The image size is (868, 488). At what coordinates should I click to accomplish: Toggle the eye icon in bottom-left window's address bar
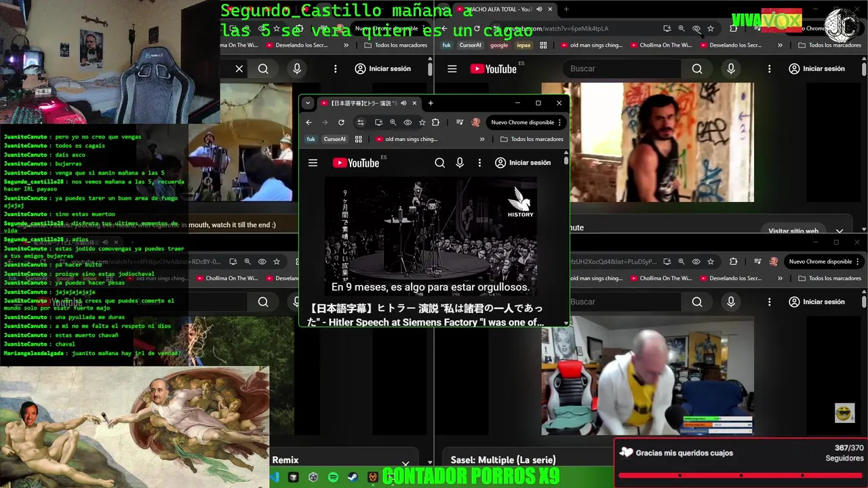pyautogui.click(x=262, y=262)
